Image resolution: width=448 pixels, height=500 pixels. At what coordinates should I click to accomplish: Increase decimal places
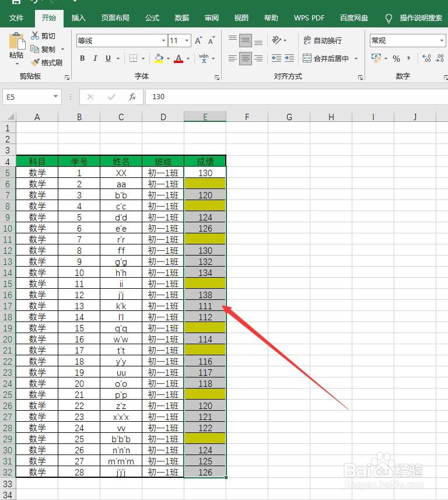click(426, 58)
